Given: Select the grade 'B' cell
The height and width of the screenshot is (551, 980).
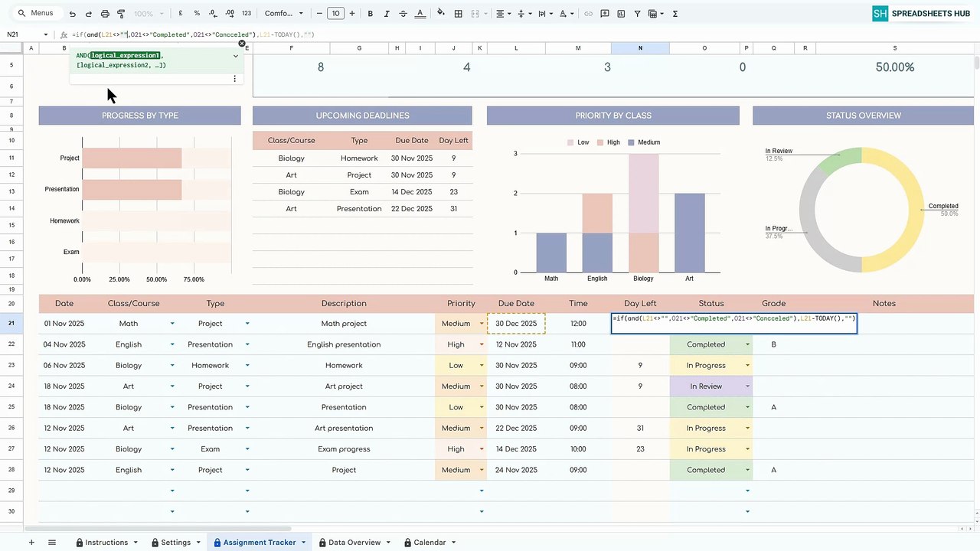Looking at the screenshot, I should point(773,344).
